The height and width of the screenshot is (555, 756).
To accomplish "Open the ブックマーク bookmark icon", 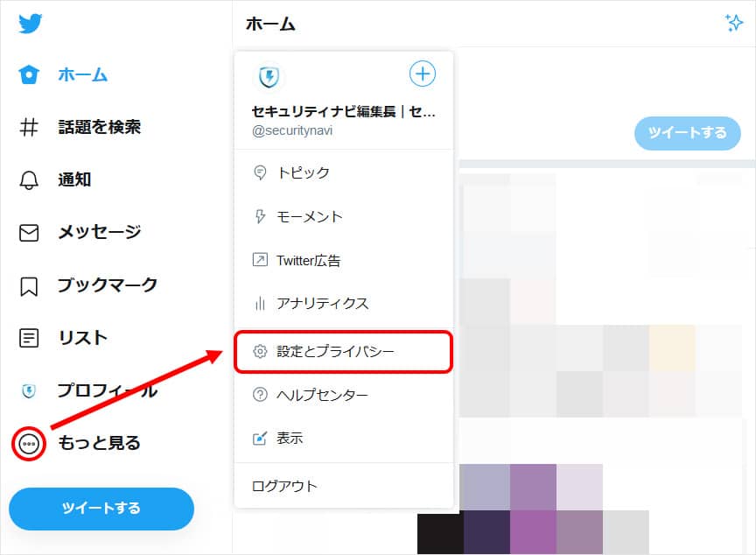I will click(x=29, y=285).
